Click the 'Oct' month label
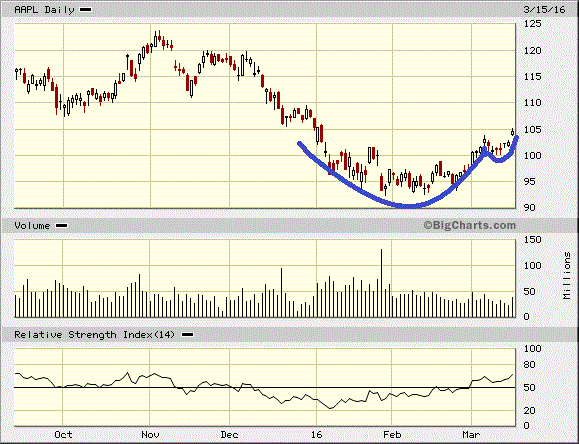579x444 pixels. coord(63,434)
